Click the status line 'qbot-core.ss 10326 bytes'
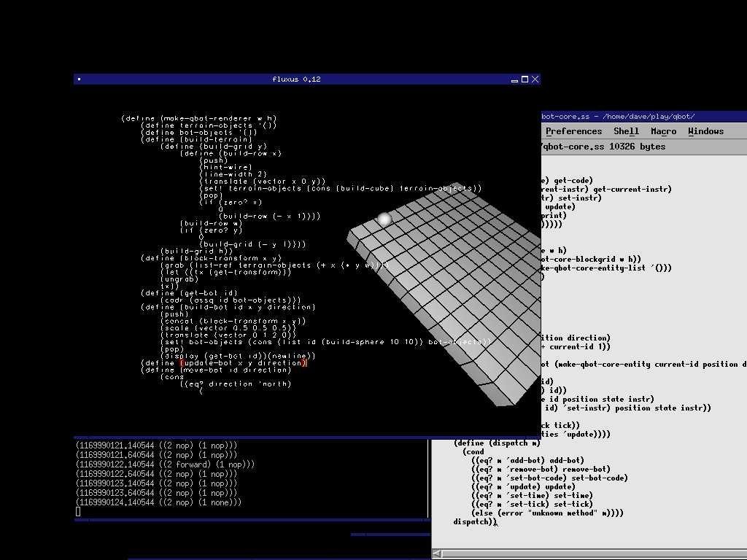Viewport: 747px width, 560px height. [x=603, y=147]
